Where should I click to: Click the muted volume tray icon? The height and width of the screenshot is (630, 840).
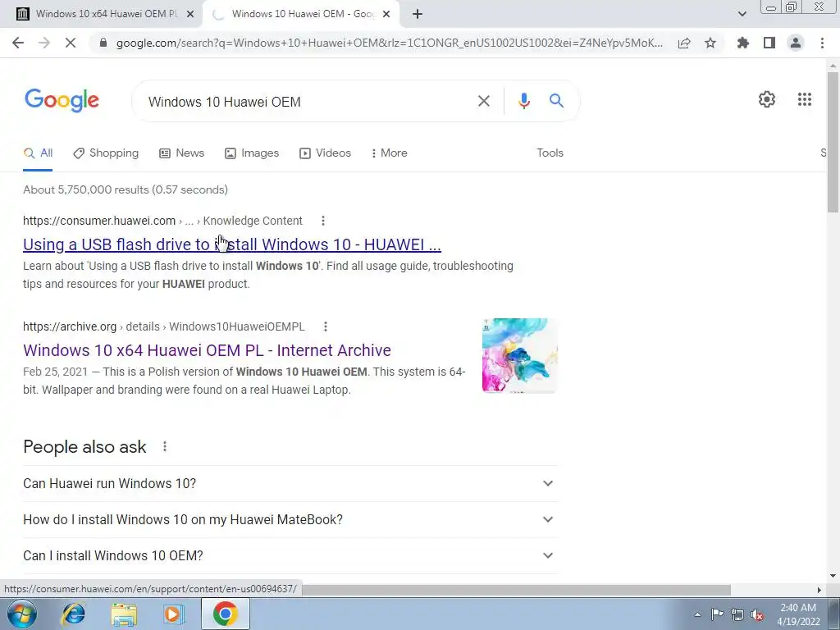pos(757,615)
